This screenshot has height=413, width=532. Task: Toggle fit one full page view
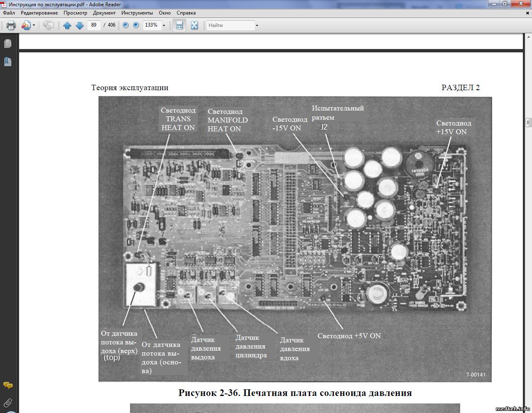coord(194,25)
